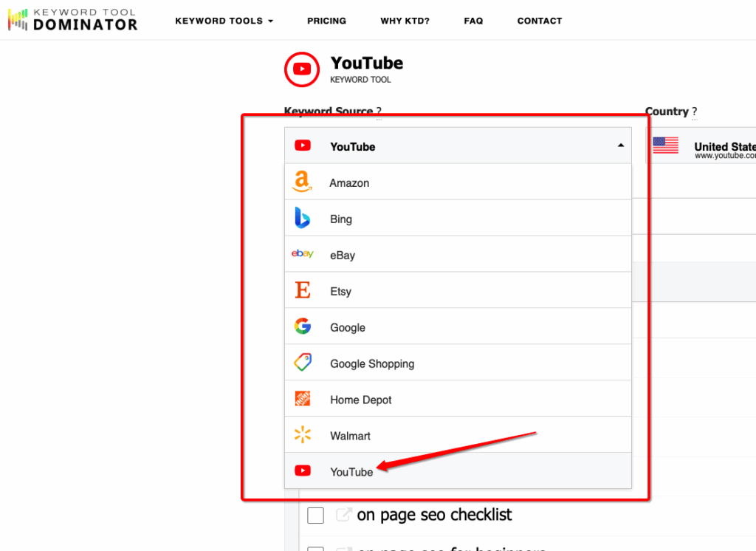Choose YouTube option at bottom of list

tap(458, 471)
